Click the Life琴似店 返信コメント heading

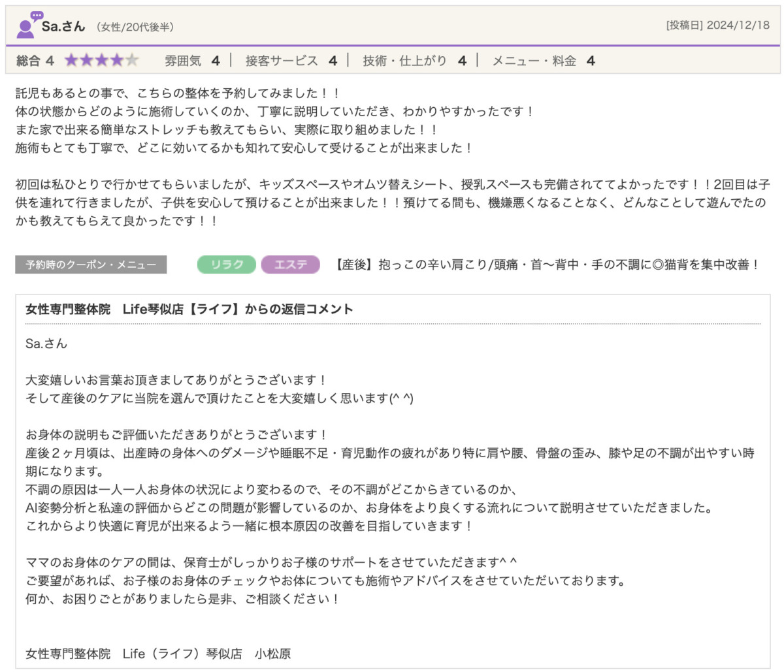click(x=189, y=309)
